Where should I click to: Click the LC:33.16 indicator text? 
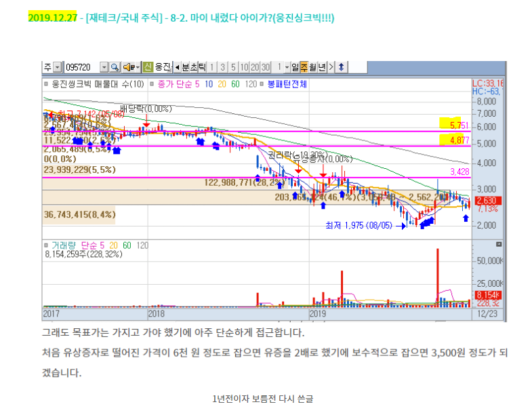[487, 83]
